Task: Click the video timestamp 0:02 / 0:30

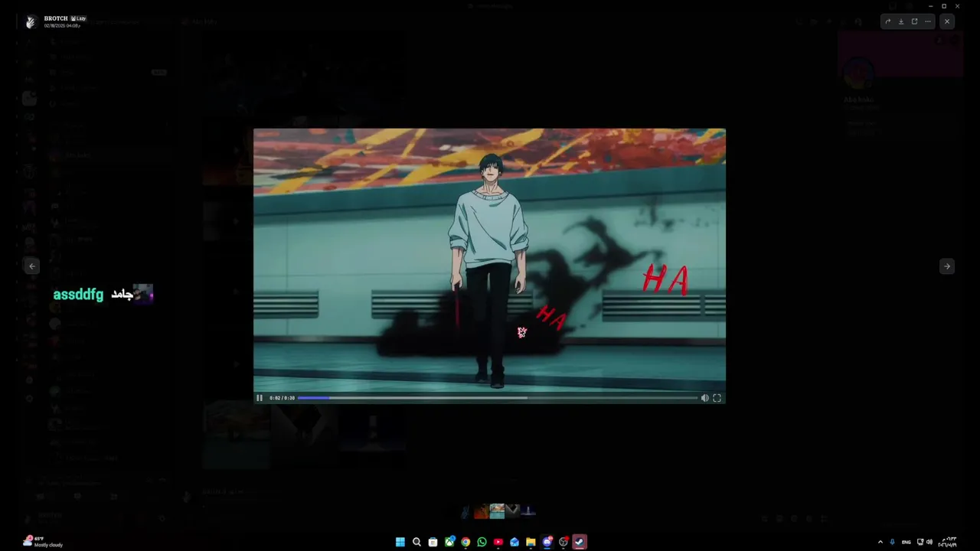Action: tap(282, 398)
